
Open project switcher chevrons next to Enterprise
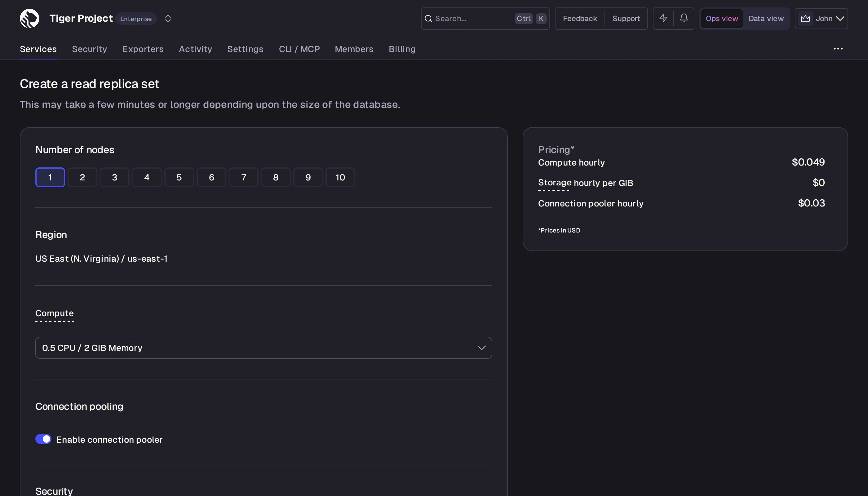coord(168,18)
